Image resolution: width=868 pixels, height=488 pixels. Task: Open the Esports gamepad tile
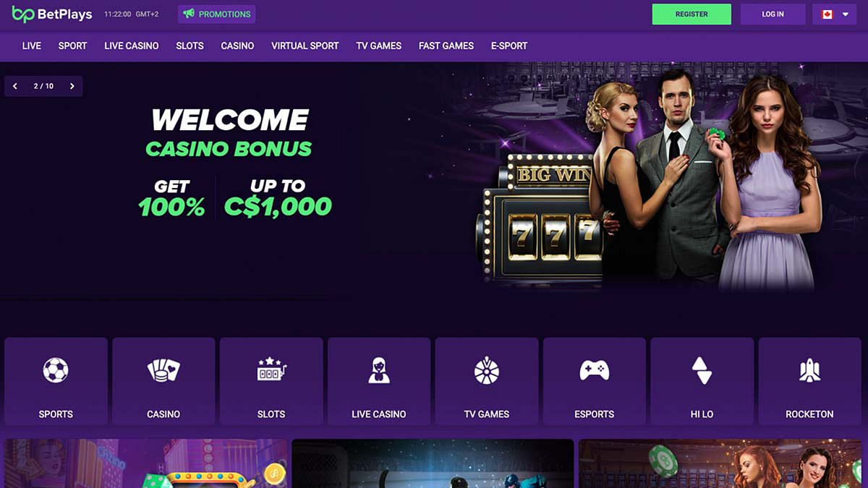click(595, 380)
